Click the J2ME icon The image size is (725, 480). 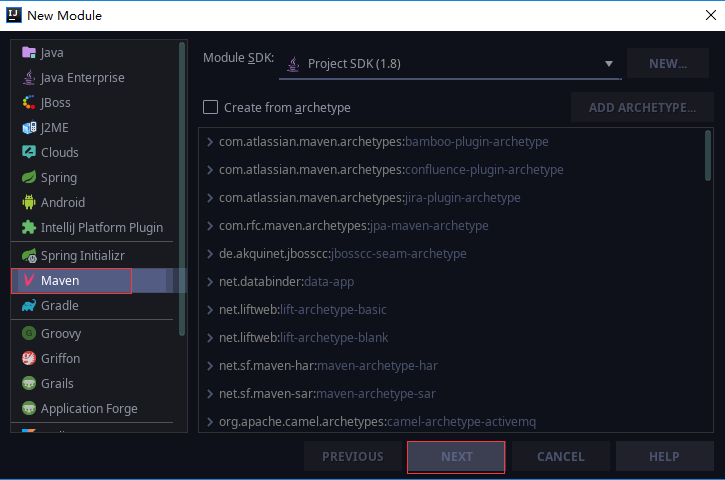29,128
